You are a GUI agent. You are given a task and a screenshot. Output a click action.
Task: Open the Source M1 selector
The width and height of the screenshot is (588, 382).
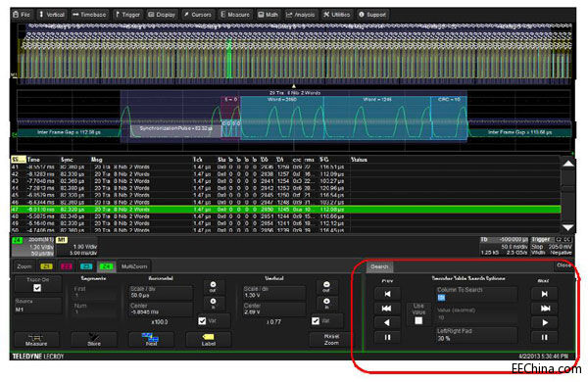pyautogui.click(x=38, y=306)
